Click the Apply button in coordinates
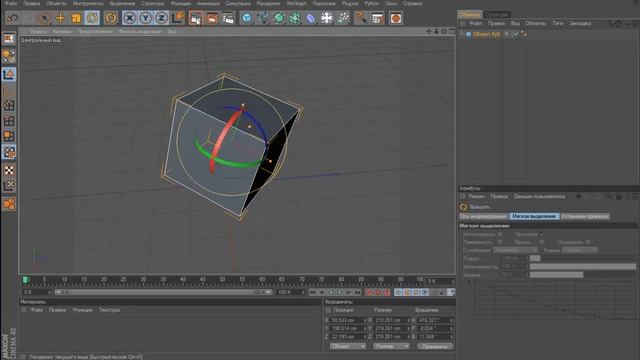The width and height of the screenshot is (640, 360). pos(435,346)
